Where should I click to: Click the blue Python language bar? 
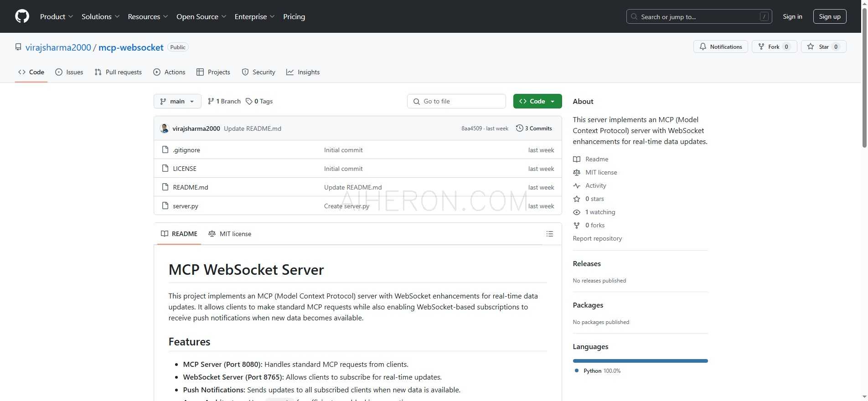[x=640, y=361]
